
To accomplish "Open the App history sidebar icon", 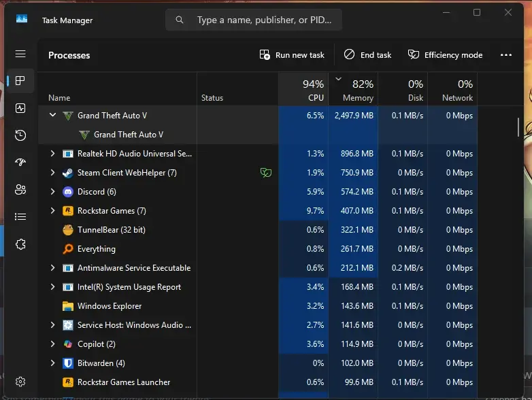I will coord(20,135).
